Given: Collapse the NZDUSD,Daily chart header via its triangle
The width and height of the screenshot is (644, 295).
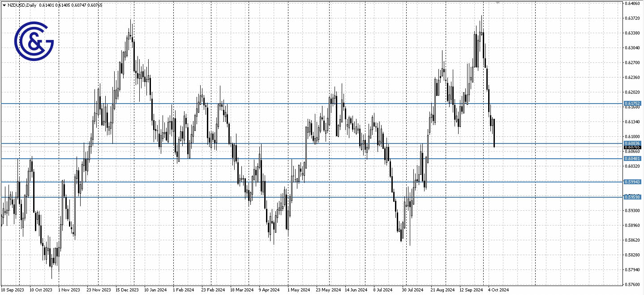Looking at the screenshot, I should (4, 5).
